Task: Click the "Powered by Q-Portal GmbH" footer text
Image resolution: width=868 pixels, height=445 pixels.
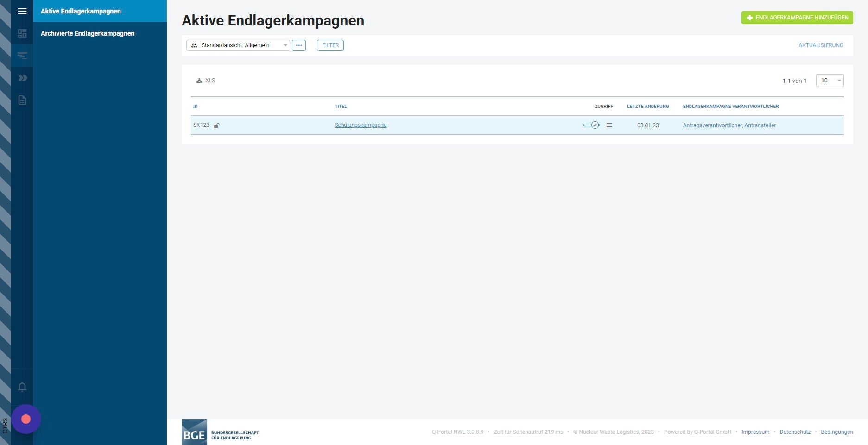Action: [697, 432]
